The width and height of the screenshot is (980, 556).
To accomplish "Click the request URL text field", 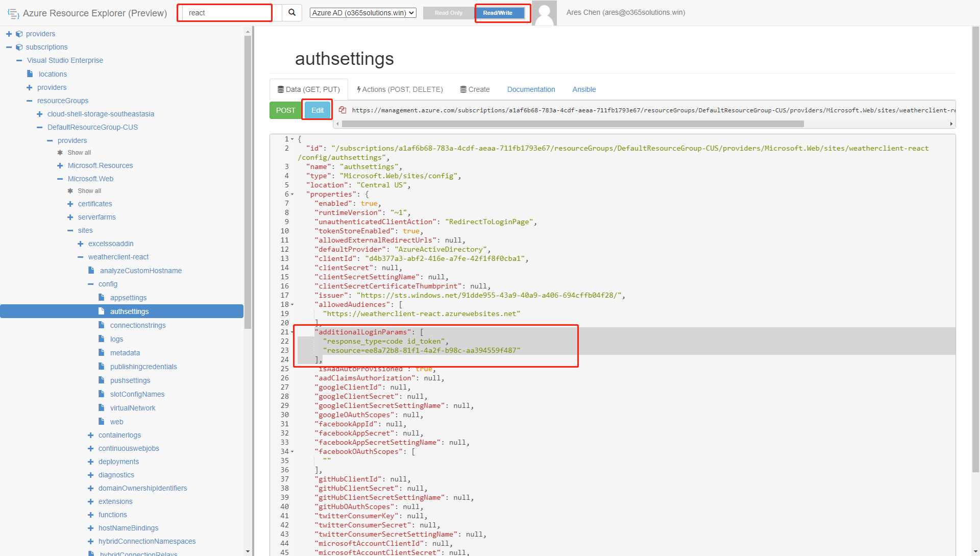I will tap(652, 110).
